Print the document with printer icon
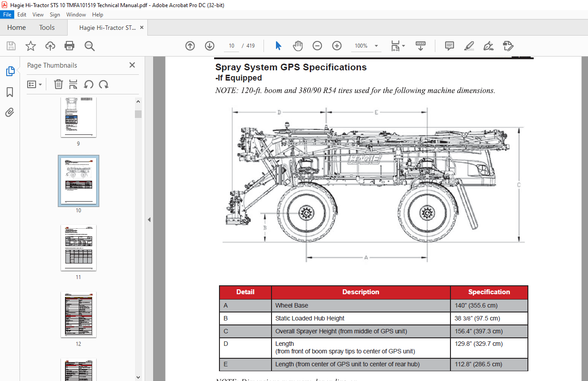The height and width of the screenshot is (381, 588). click(x=69, y=46)
